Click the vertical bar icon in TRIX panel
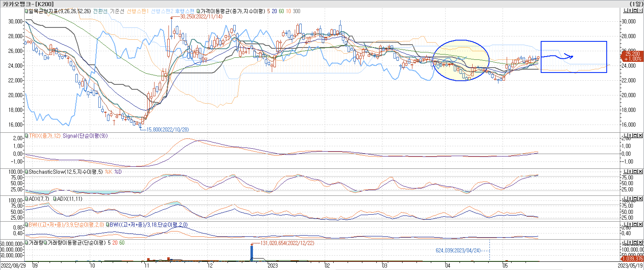 (x=631, y=135)
